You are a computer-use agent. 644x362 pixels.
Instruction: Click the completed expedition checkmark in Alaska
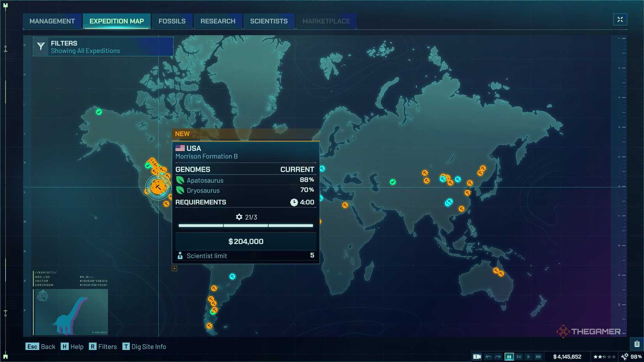pyautogui.click(x=99, y=112)
